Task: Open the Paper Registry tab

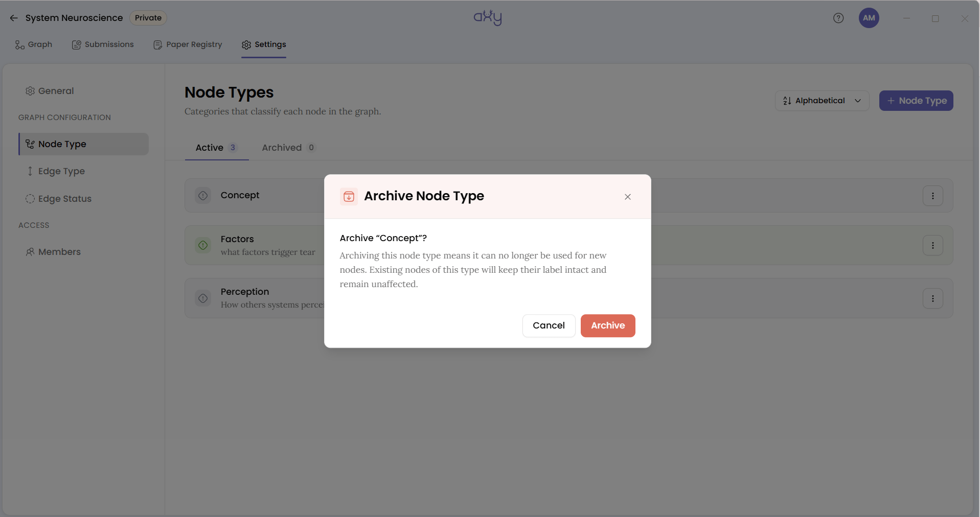Action: click(x=188, y=45)
